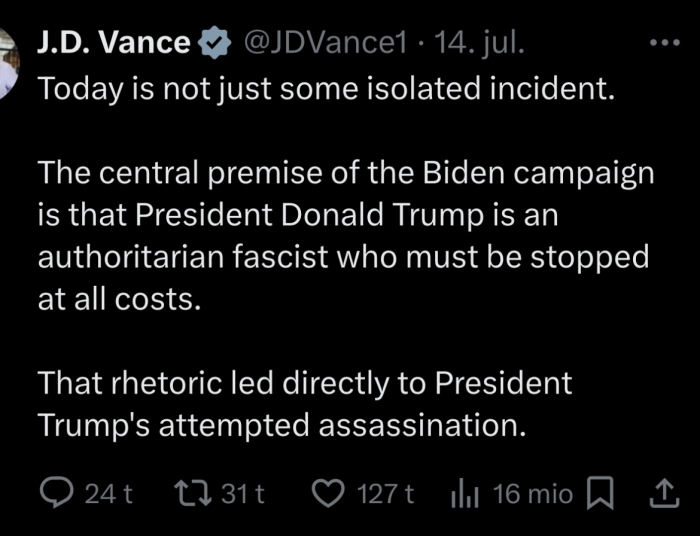The image size is (700, 536).
Task: Click the 16 mio views count
Action: coord(534,493)
